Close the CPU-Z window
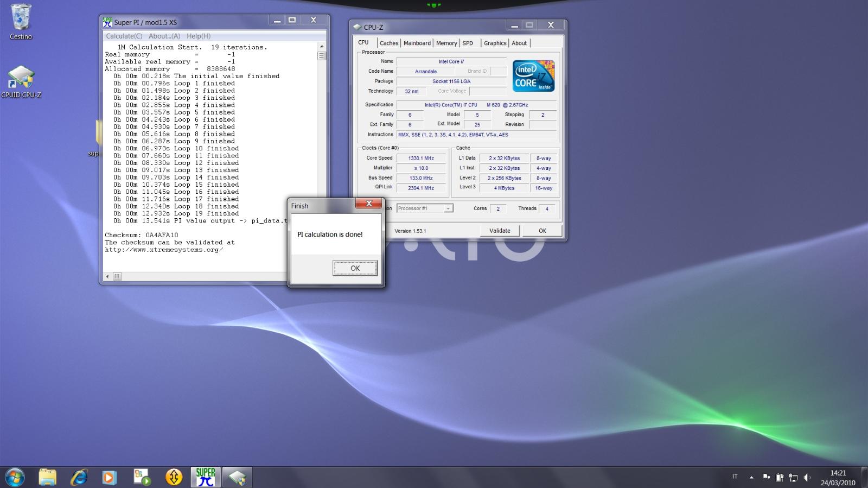 click(551, 26)
